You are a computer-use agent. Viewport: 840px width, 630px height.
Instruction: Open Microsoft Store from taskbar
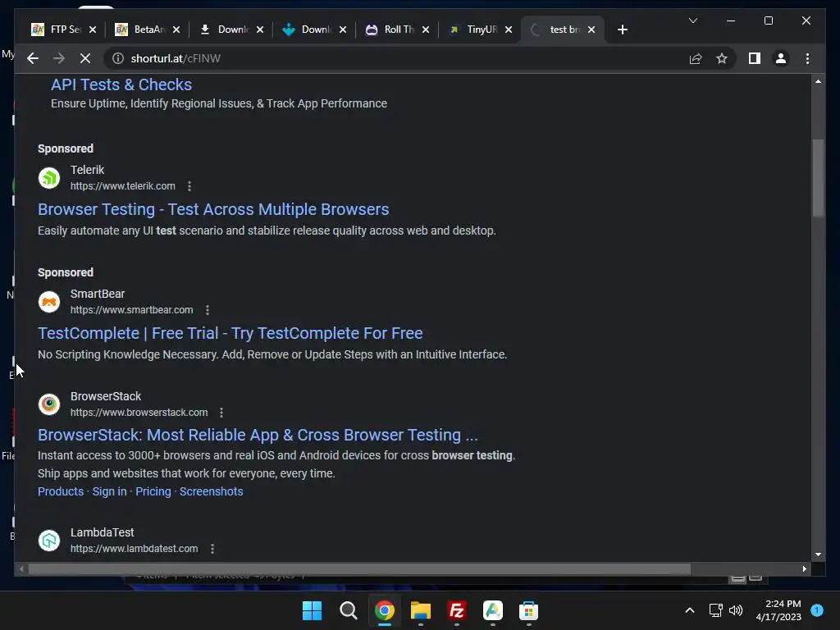click(529, 610)
